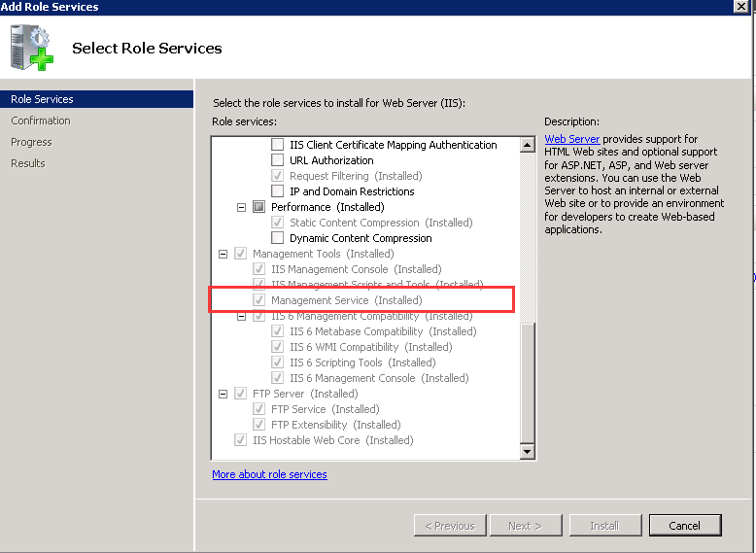
Task: Select the IIS 6 Management Console row
Action: (379, 378)
